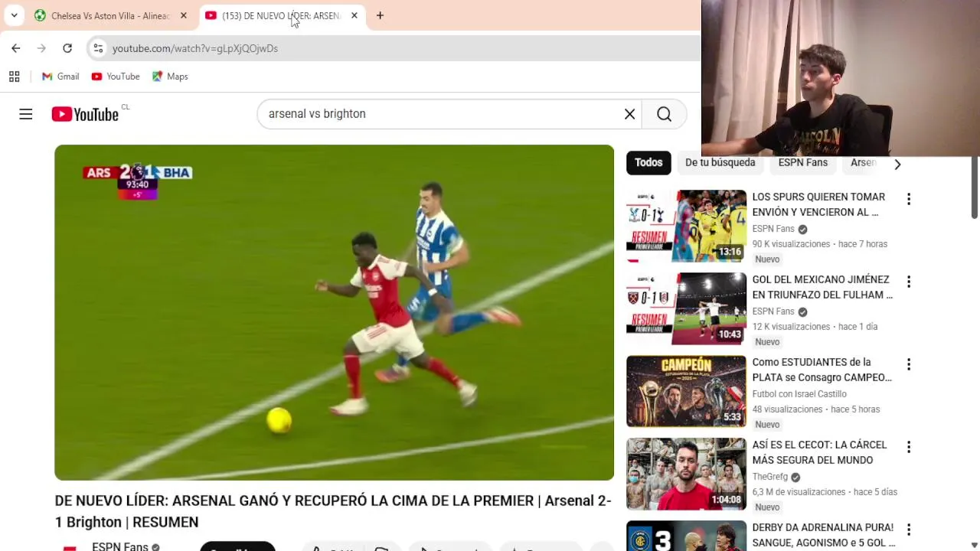Open the Spurs 0-1 resumen thumbnail
The height and width of the screenshot is (551, 980).
[686, 226]
